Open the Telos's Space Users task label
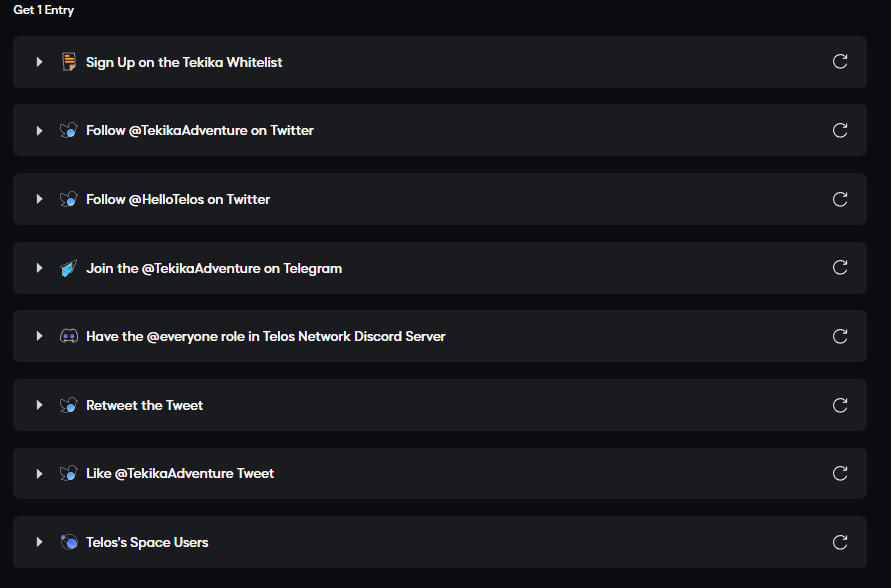Image resolution: width=891 pixels, height=588 pixels. (x=147, y=543)
